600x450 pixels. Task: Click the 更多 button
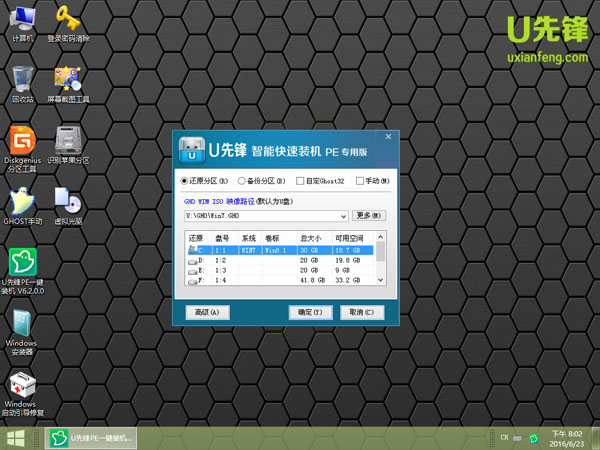[369, 215]
